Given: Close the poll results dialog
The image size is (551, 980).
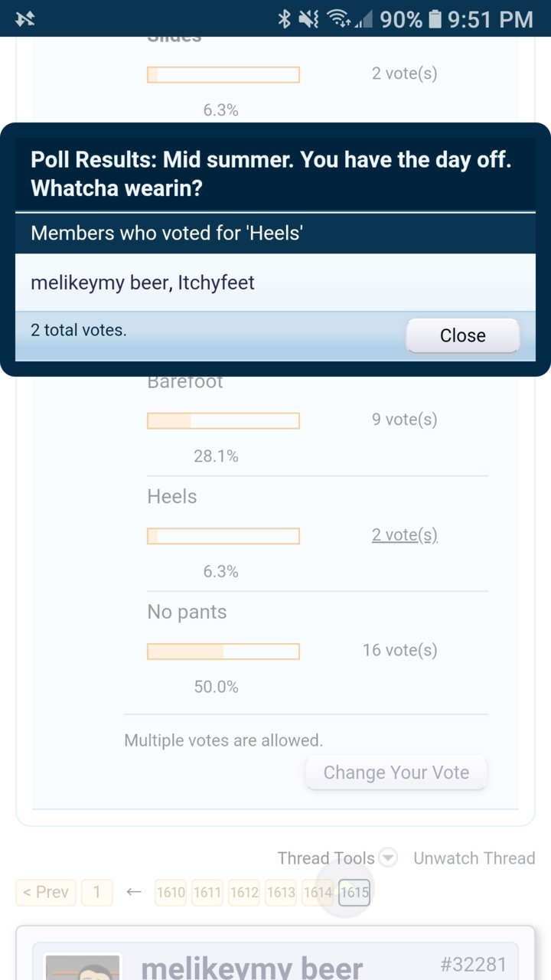Looking at the screenshot, I should click(x=462, y=335).
